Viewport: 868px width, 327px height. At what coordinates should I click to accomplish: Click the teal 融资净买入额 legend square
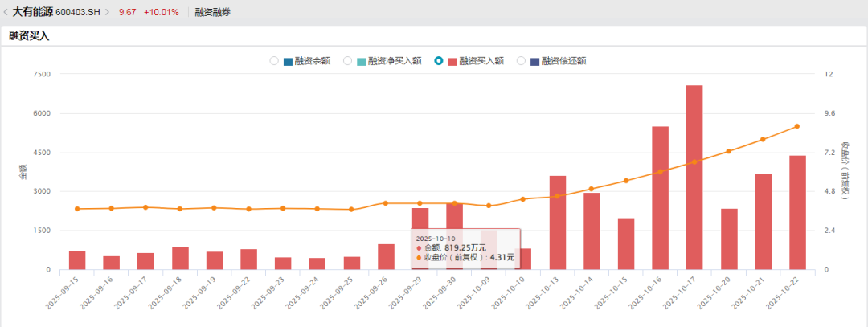click(362, 61)
